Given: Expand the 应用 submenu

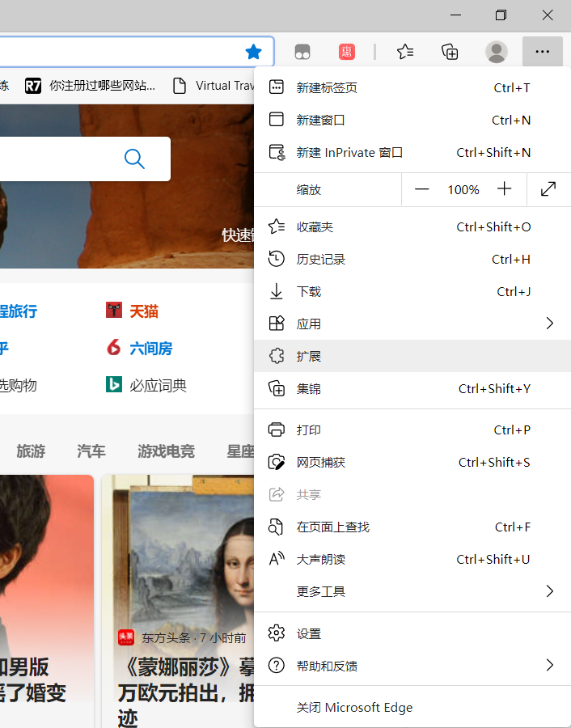Looking at the screenshot, I should [412, 324].
